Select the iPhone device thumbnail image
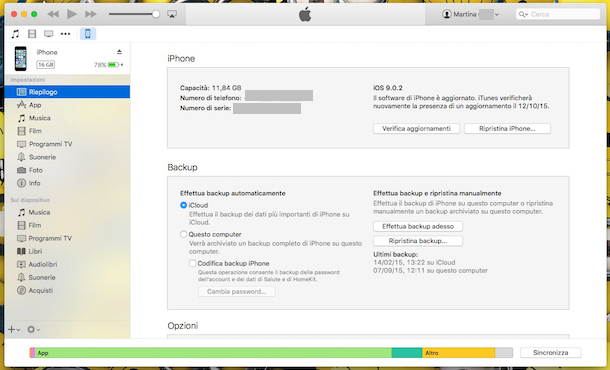The height and width of the screenshot is (370, 610). [21, 58]
